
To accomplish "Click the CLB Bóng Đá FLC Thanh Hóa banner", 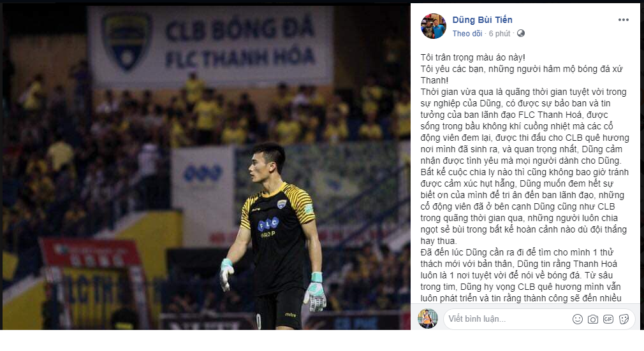I will pos(210,46).
